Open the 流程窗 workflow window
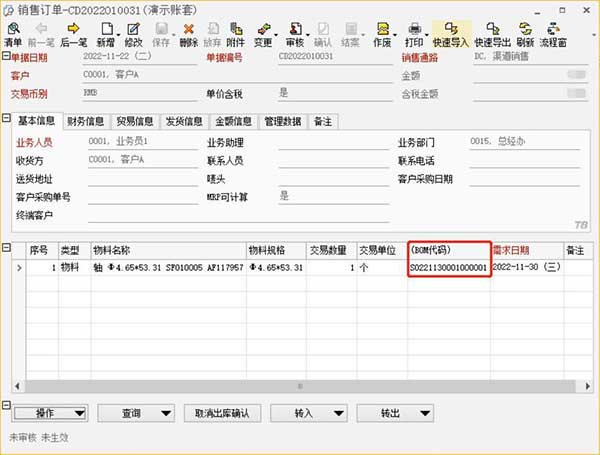 (553, 34)
